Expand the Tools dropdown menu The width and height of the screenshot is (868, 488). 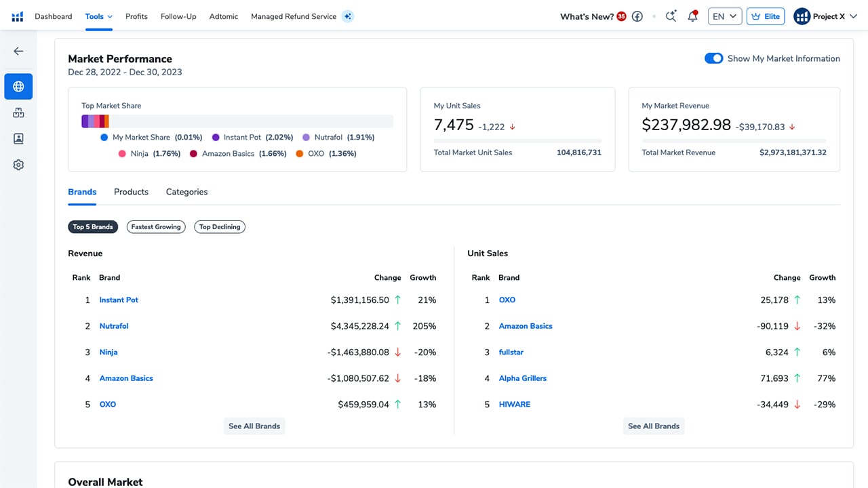(x=99, y=16)
